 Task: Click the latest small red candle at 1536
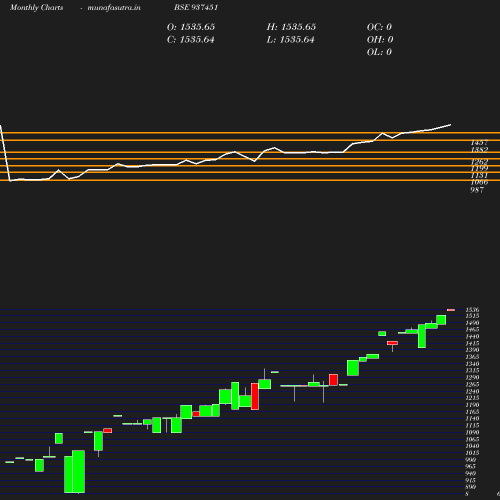451,310
